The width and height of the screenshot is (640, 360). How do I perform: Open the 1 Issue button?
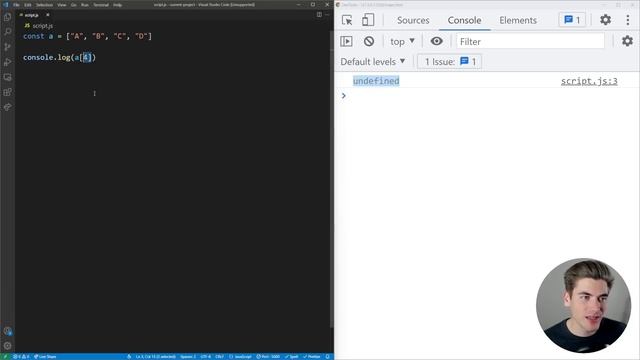(x=449, y=62)
